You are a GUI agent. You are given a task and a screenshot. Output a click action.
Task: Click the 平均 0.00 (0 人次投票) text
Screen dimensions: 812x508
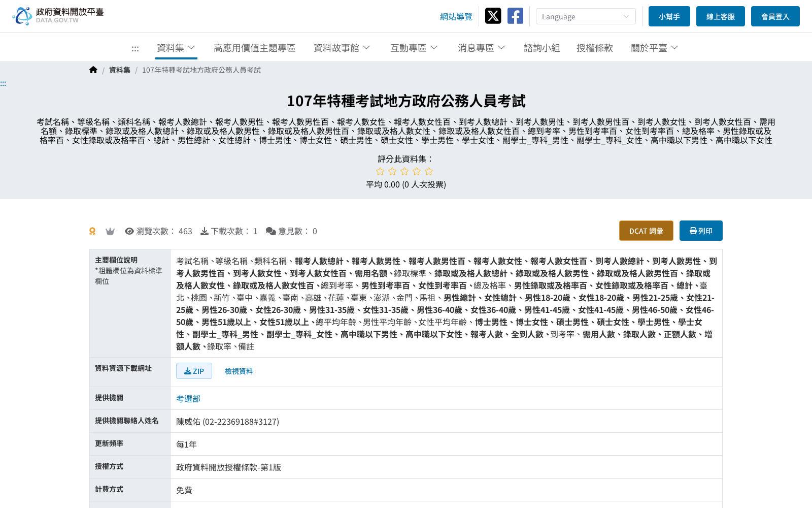pyautogui.click(x=406, y=184)
